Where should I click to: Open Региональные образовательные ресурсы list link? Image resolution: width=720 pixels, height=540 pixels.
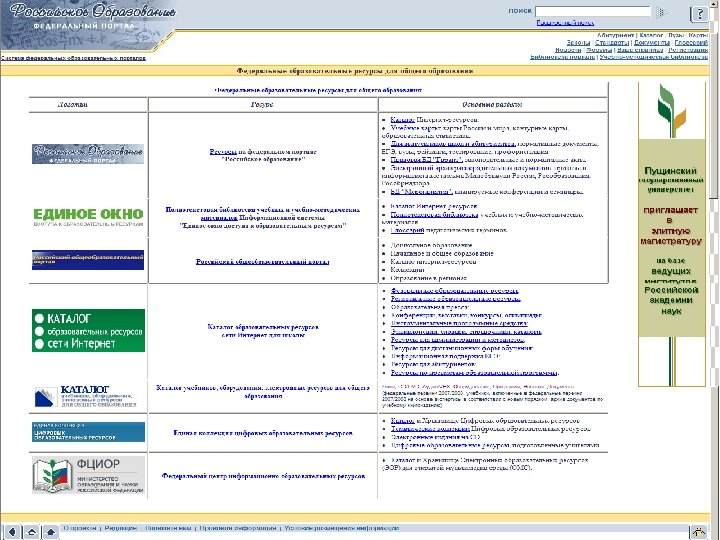coord(456,299)
